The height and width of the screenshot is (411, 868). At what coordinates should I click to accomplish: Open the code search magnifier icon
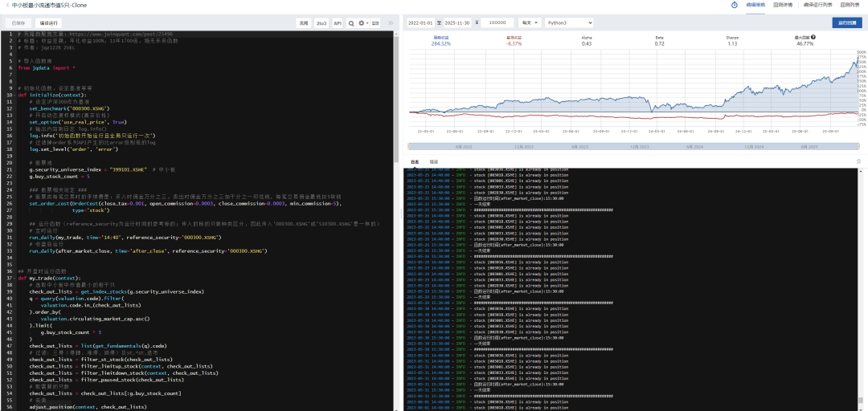(350, 23)
